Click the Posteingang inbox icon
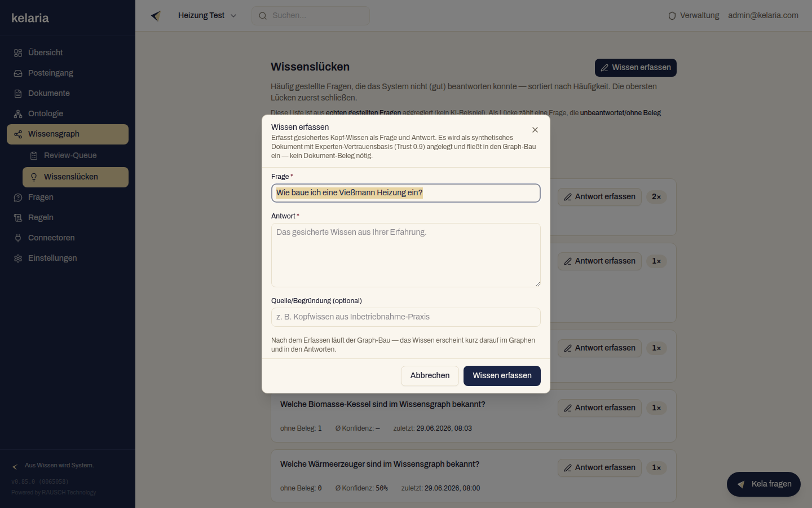 point(18,73)
